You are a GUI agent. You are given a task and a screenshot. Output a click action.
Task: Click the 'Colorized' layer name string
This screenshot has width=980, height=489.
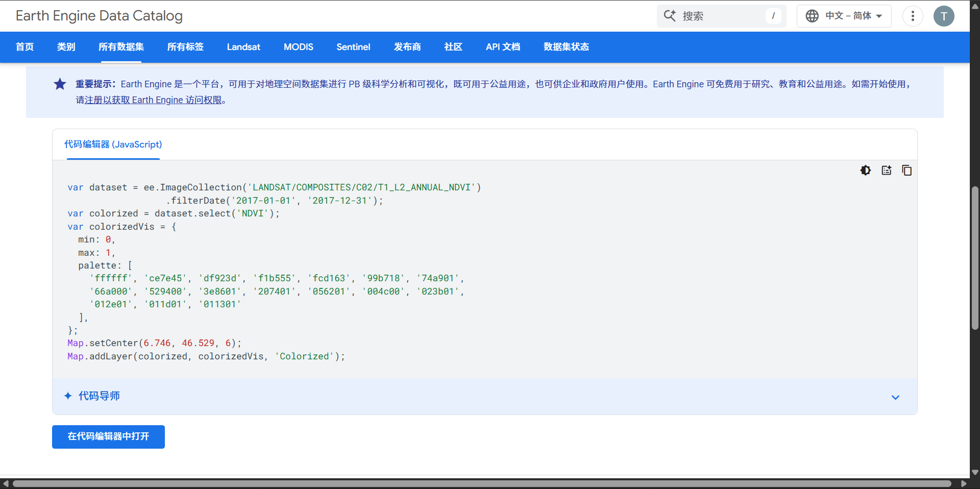304,356
